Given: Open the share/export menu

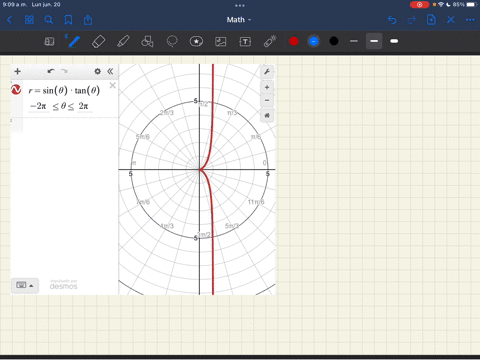Looking at the screenshot, I should coord(88,20).
